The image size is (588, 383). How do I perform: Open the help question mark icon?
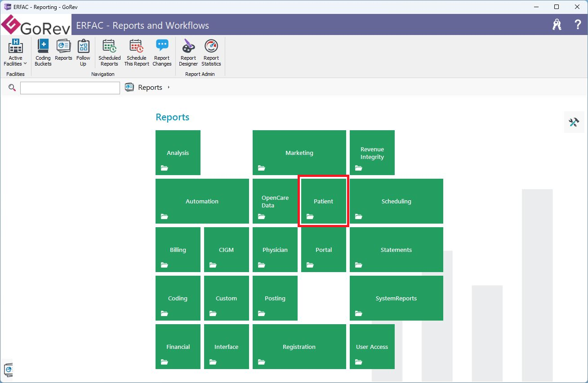click(x=578, y=25)
